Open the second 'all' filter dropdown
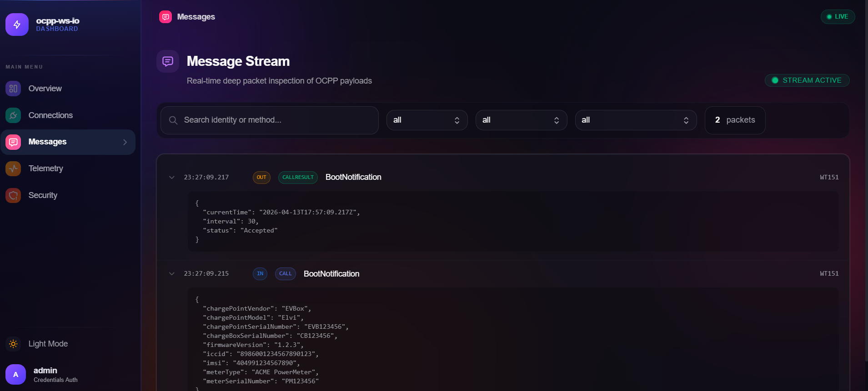 (521, 120)
